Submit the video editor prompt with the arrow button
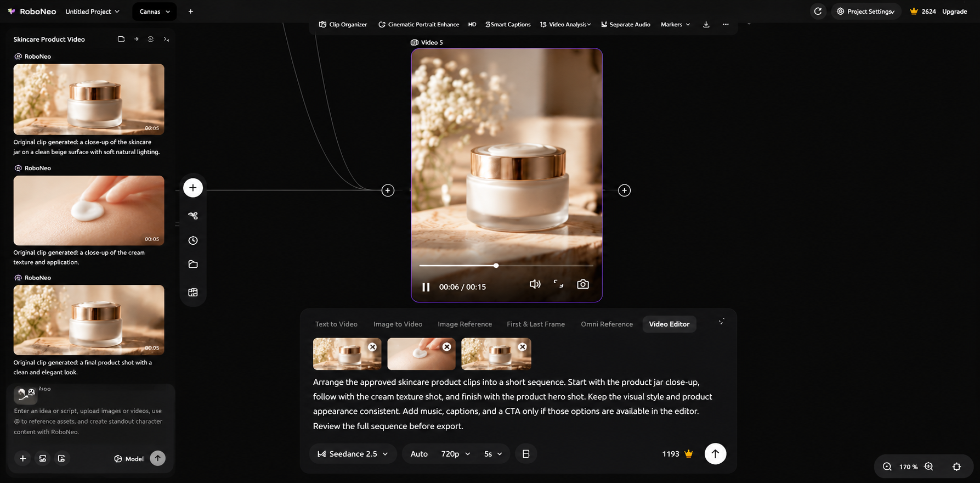Image resolution: width=980 pixels, height=483 pixels. click(715, 454)
